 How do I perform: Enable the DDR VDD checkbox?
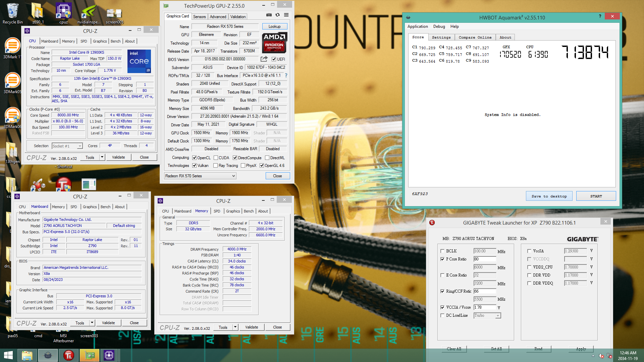click(x=529, y=275)
